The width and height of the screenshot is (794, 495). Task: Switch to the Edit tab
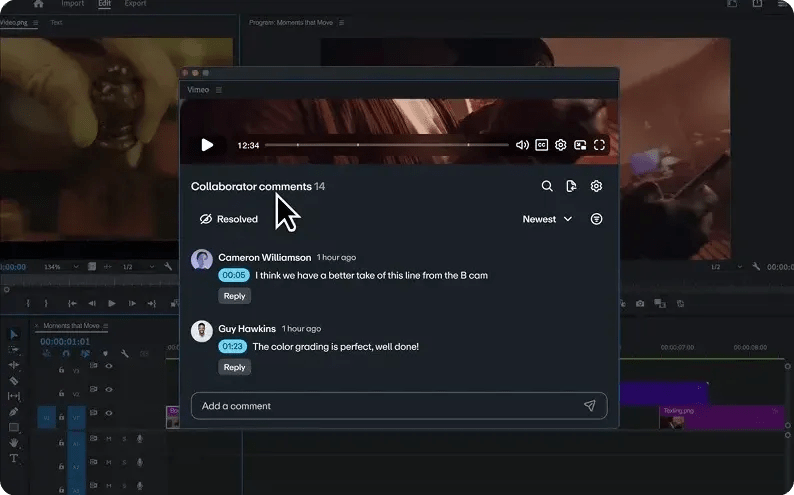(104, 4)
